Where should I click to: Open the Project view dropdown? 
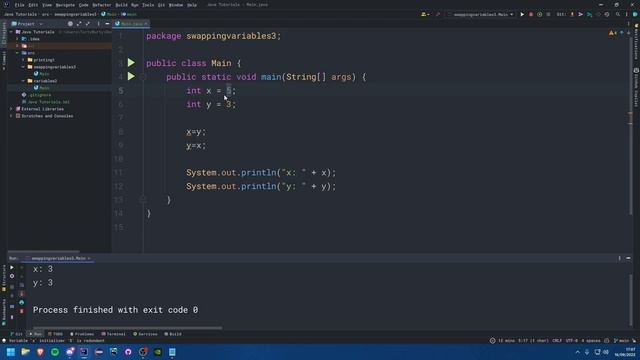(x=27, y=24)
